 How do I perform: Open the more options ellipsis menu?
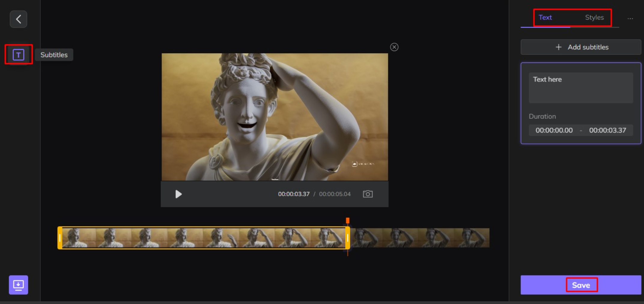630,18
